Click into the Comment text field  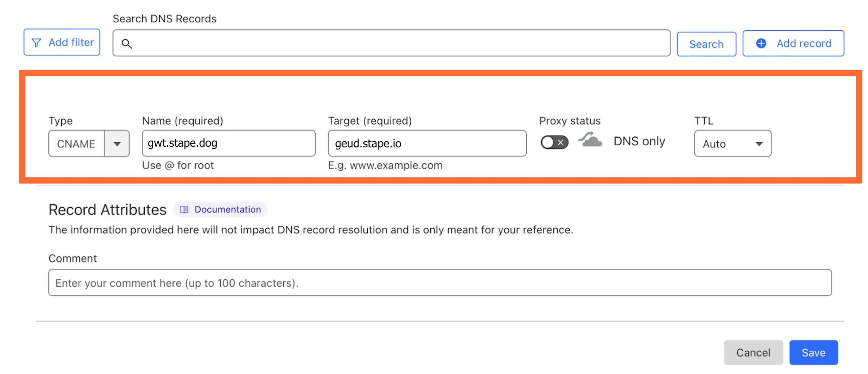[439, 283]
